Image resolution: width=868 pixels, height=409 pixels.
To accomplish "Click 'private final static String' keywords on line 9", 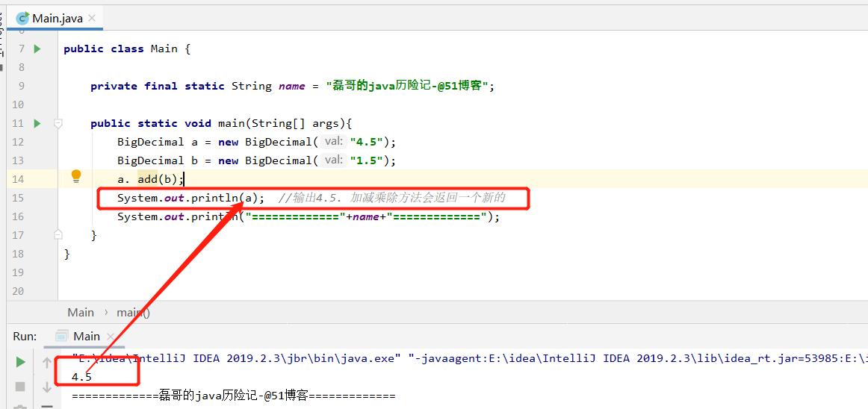I will [181, 86].
